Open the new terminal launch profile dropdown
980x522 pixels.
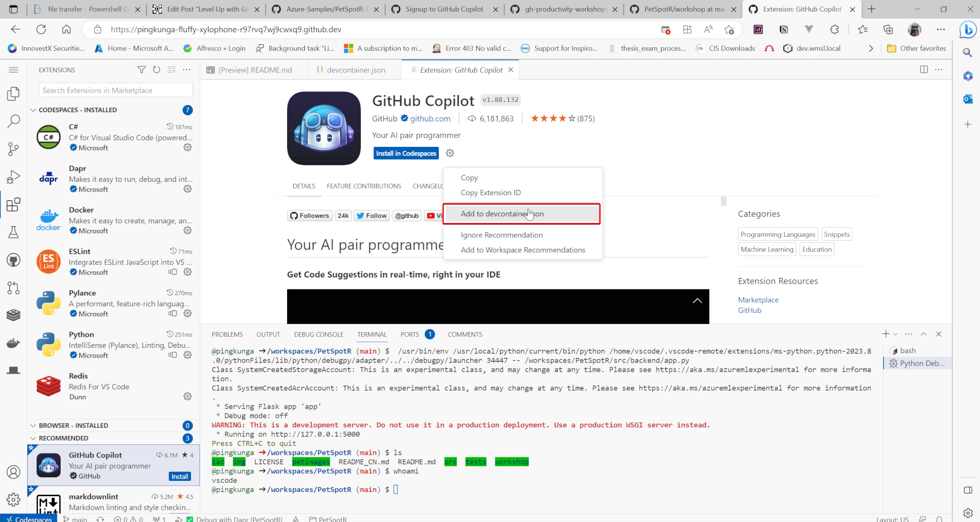pyautogui.click(x=895, y=334)
